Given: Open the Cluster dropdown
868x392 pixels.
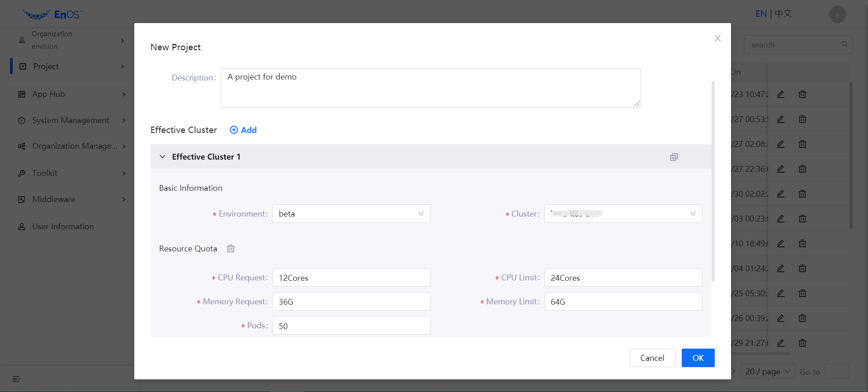Looking at the screenshot, I should coord(623,214).
